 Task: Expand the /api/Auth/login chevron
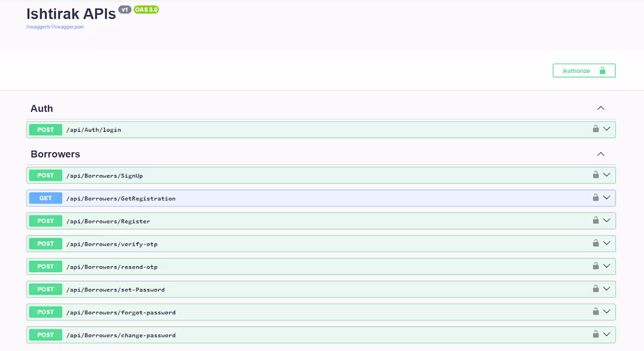(607, 129)
